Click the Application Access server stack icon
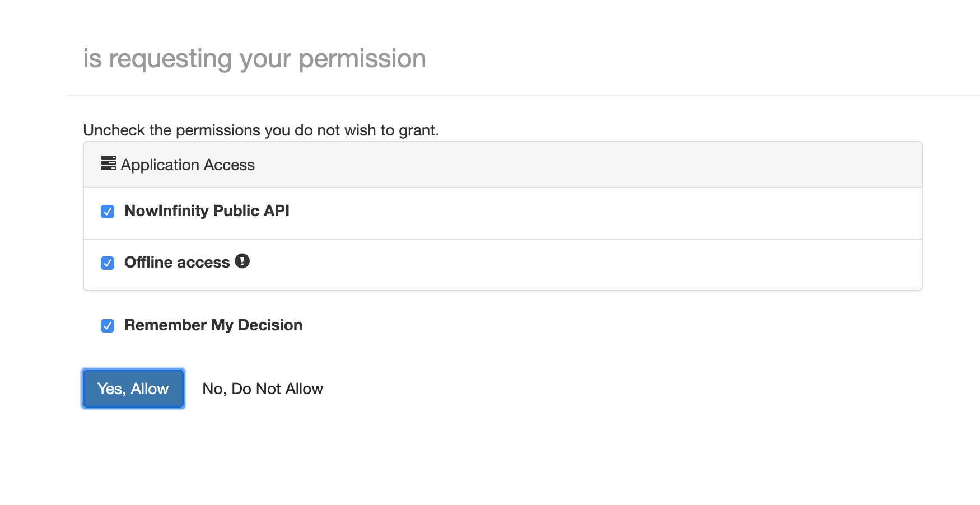 coord(108,163)
